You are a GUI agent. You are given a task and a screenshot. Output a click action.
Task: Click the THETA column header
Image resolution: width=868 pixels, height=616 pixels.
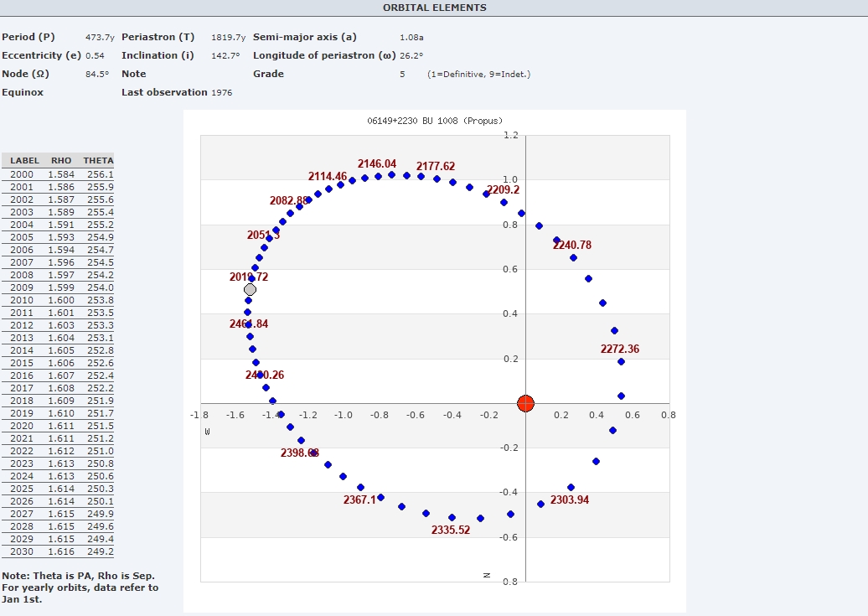coord(98,160)
